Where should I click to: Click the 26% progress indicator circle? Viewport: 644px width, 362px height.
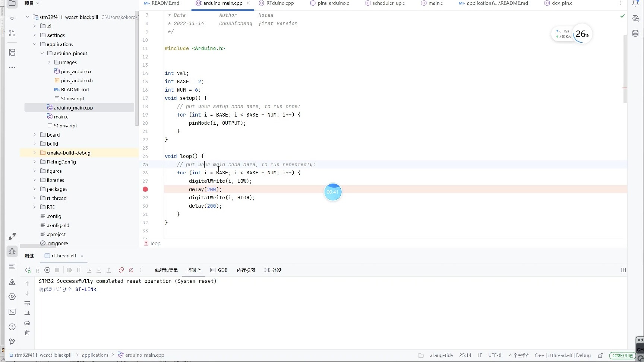click(582, 34)
